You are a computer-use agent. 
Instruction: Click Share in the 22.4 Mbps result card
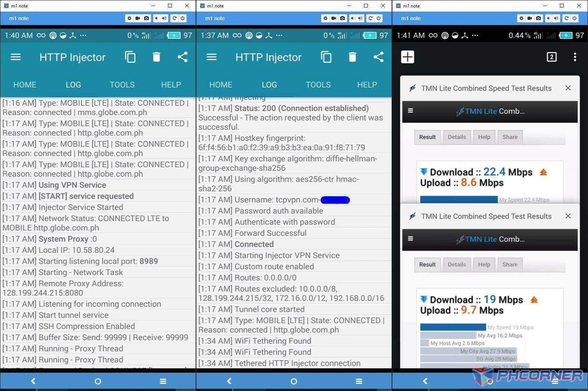(x=510, y=137)
